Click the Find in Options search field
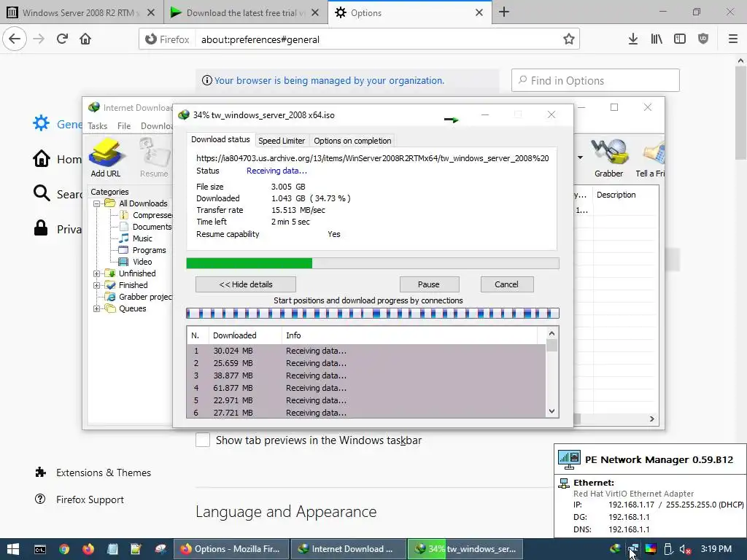The height and width of the screenshot is (560, 747). 595,80
